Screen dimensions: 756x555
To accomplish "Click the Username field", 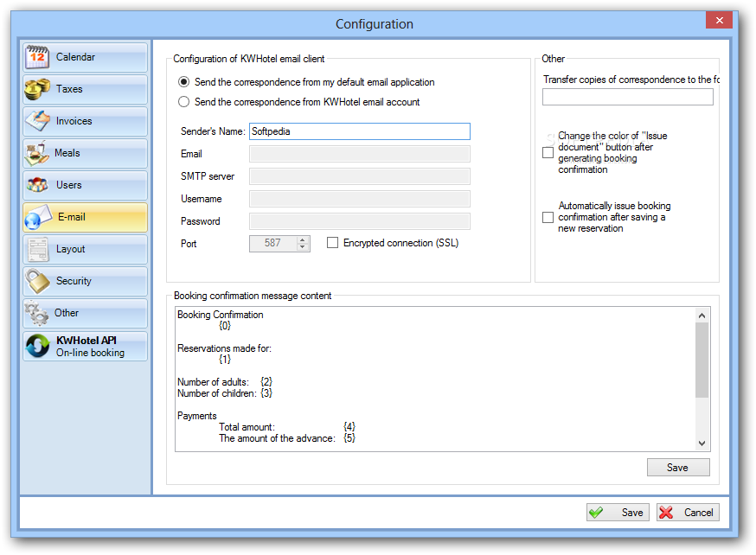I will [x=360, y=199].
